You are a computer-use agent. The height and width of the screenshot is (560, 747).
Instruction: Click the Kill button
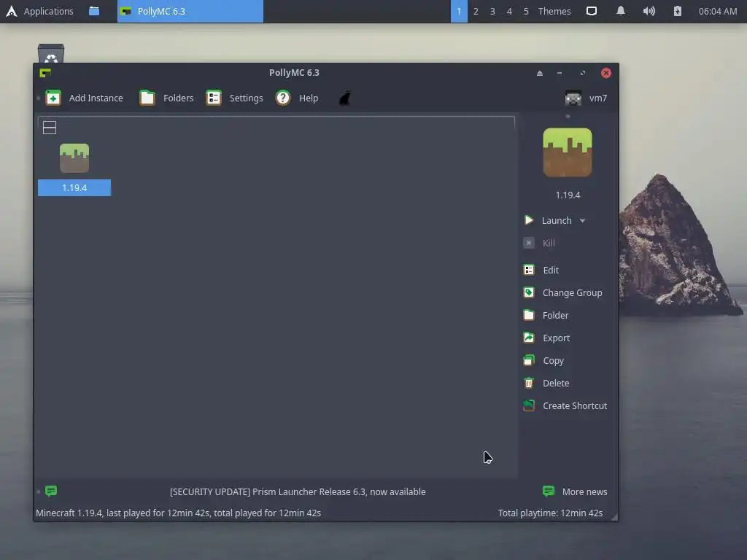coord(539,244)
